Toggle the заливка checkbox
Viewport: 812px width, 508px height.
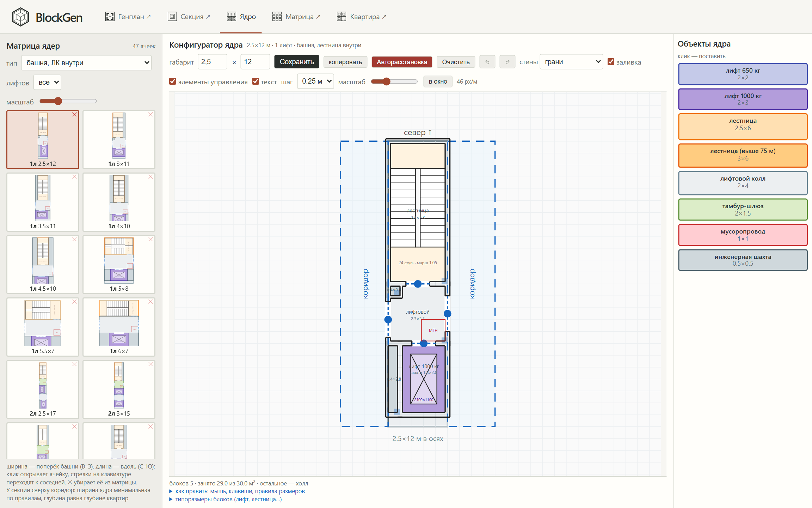point(611,62)
